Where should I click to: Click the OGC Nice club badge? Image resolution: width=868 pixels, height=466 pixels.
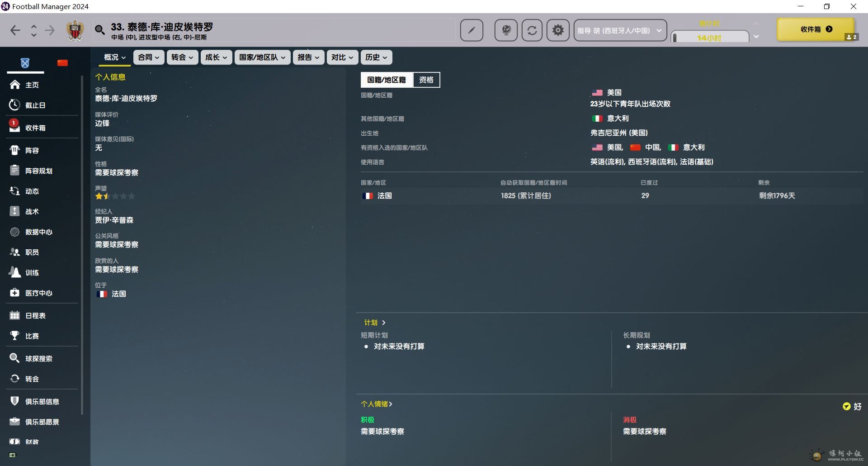point(75,30)
